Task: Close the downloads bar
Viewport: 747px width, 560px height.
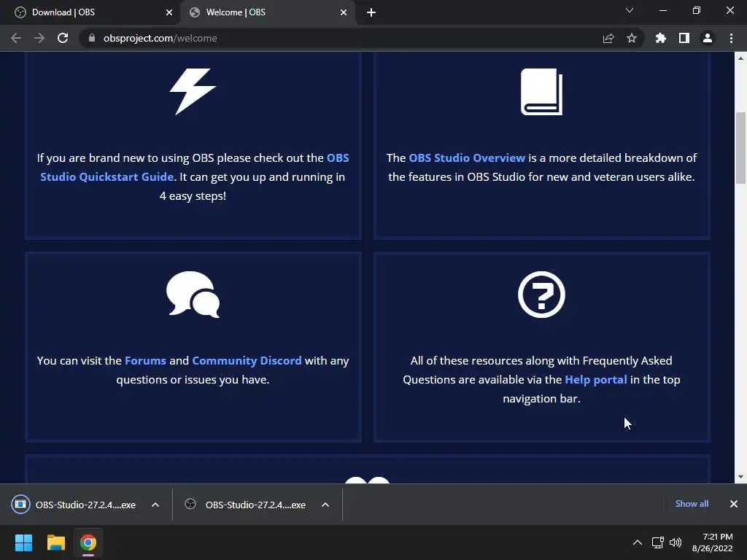Action: click(x=734, y=504)
